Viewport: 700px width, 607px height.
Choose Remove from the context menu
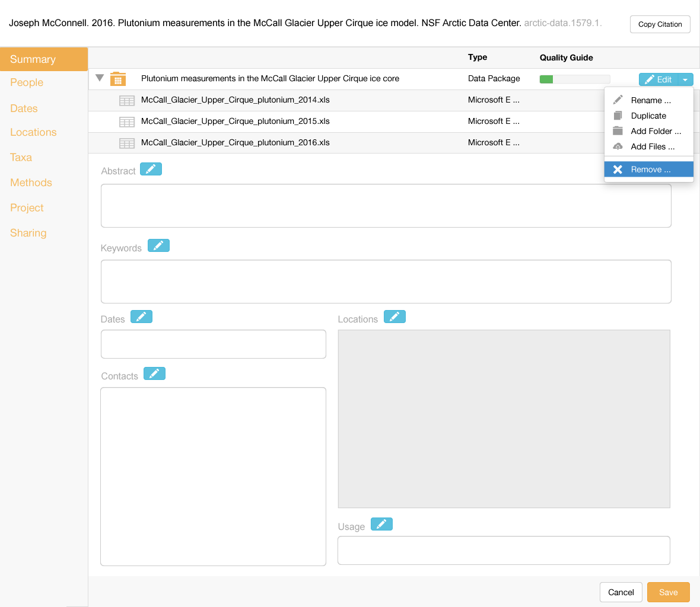tap(648, 170)
